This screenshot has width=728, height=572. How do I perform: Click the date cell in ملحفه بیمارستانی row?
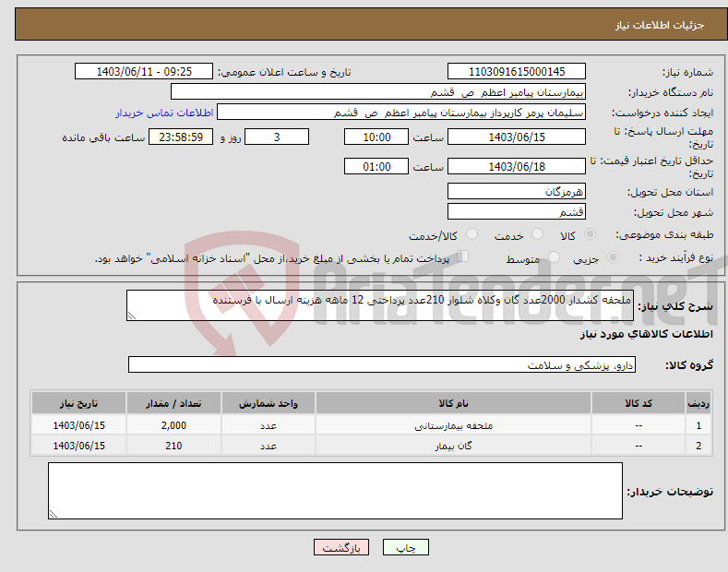(x=79, y=425)
